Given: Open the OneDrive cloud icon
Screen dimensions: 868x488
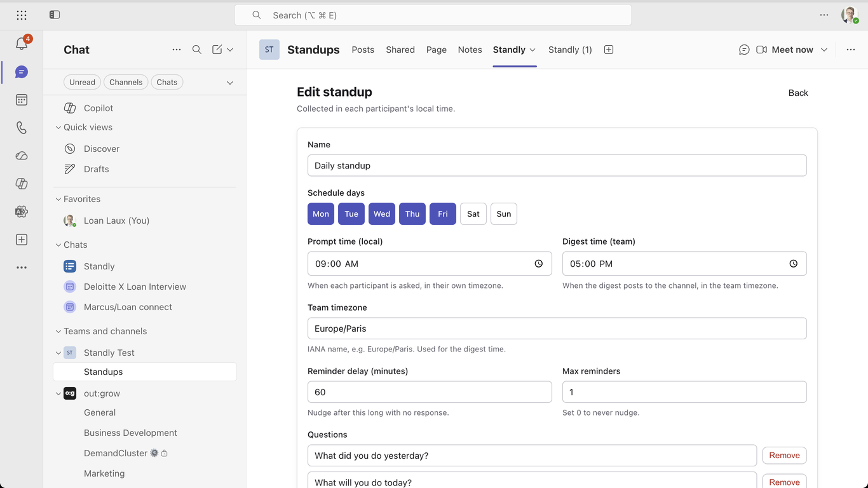Looking at the screenshot, I should pyautogui.click(x=22, y=156).
